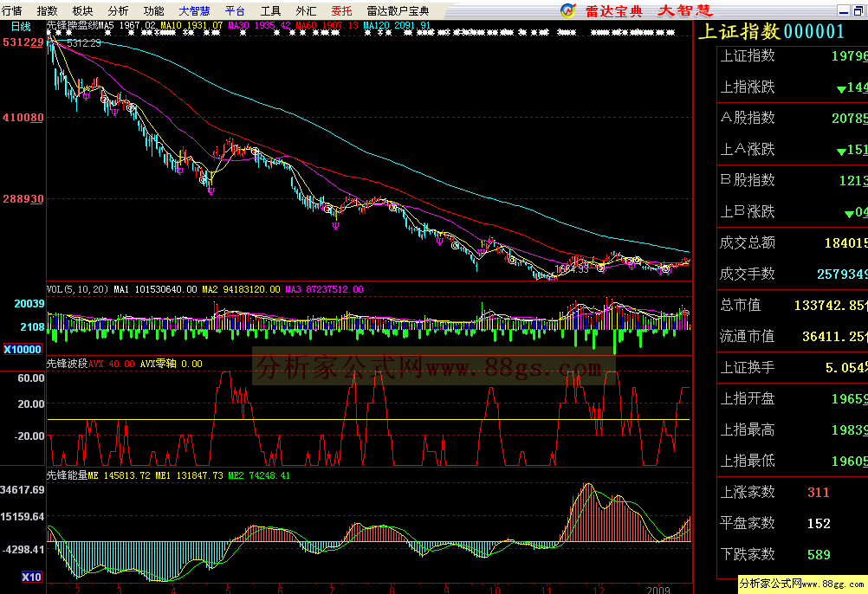Click the 下跌家数 589 value
Image resolution: width=868 pixels, height=594 pixels.
(x=818, y=555)
